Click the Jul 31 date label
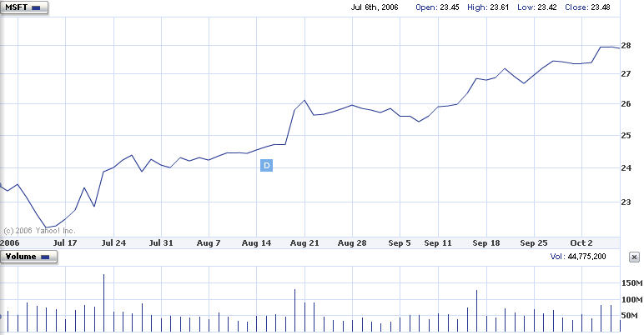The image size is (644, 335). 160,243
